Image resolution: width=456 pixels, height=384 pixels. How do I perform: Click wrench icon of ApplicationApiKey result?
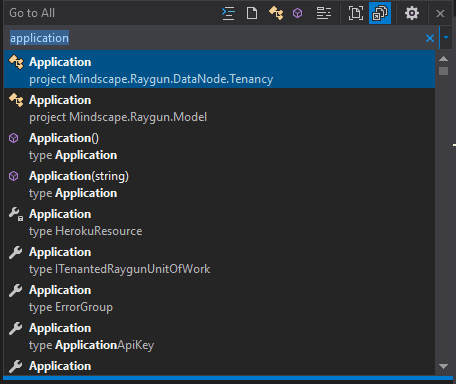click(15, 328)
